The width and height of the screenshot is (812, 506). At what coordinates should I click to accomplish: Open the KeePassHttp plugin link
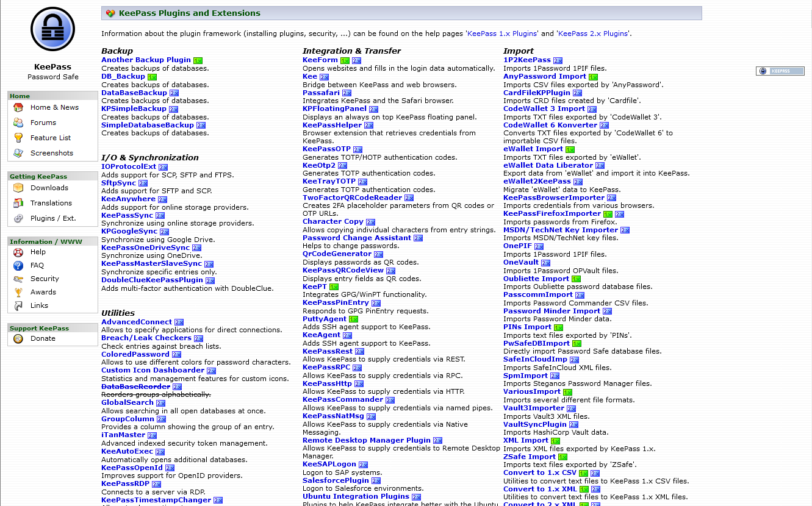click(x=327, y=383)
